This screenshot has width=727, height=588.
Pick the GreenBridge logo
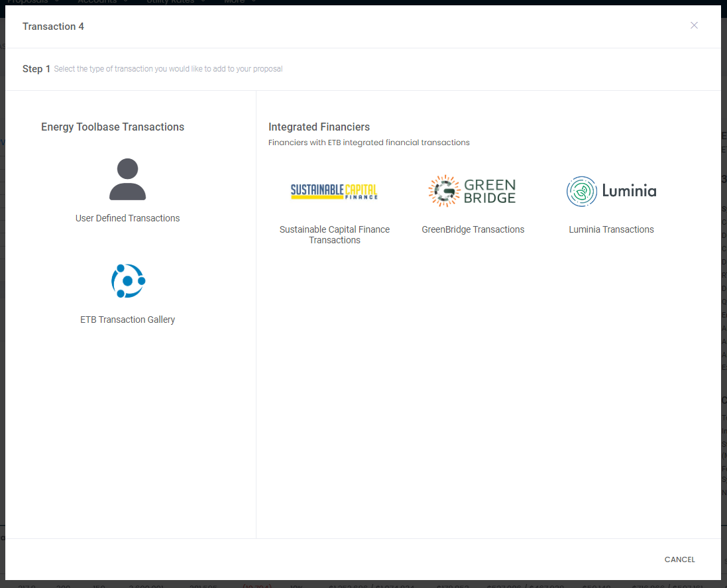(472, 191)
